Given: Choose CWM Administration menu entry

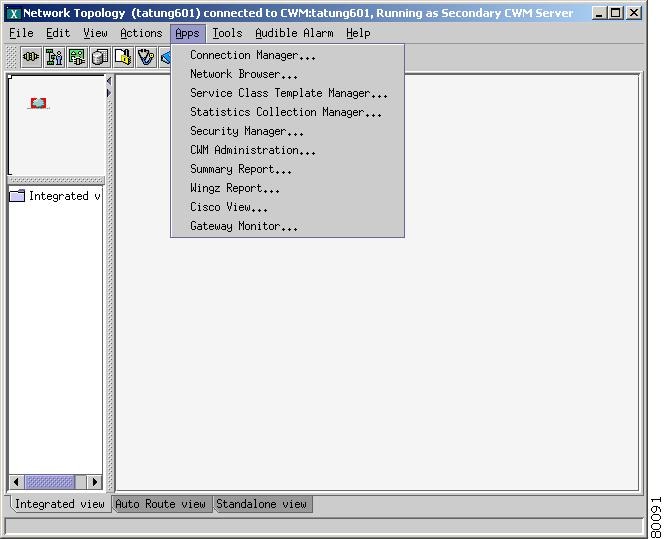Looking at the screenshot, I should pos(288,150).
